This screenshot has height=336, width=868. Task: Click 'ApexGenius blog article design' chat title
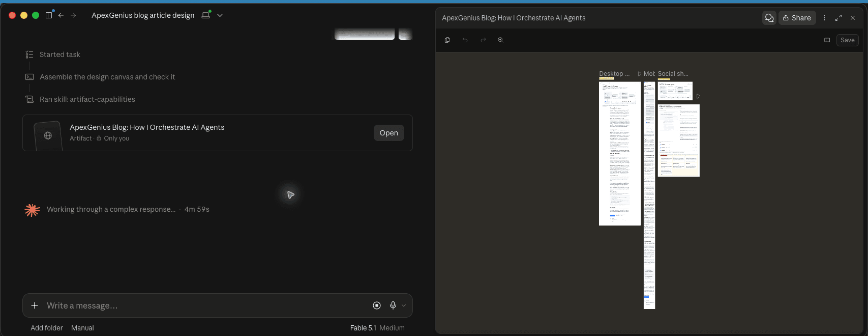[x=143, y=15]
